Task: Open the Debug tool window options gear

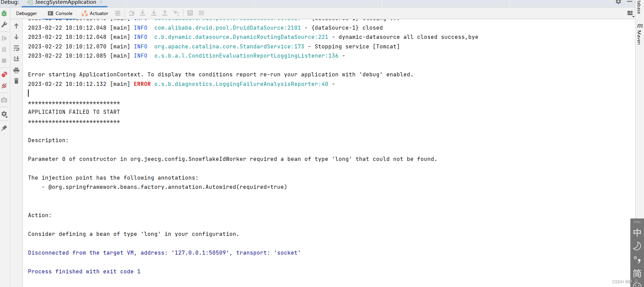Action: tap(618, 2)
